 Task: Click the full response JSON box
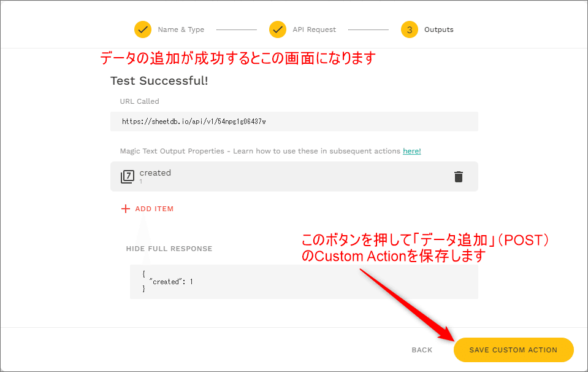[304, 282]
